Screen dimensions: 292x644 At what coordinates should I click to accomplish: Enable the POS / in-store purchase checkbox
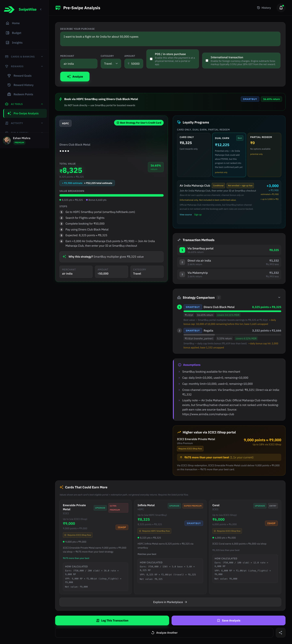pyautogui.click(x=151, y=59)
